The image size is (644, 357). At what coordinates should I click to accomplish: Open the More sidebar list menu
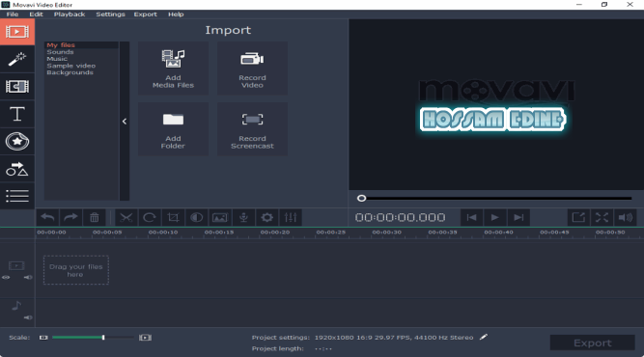pyautogui.click(x=17, y=196)
